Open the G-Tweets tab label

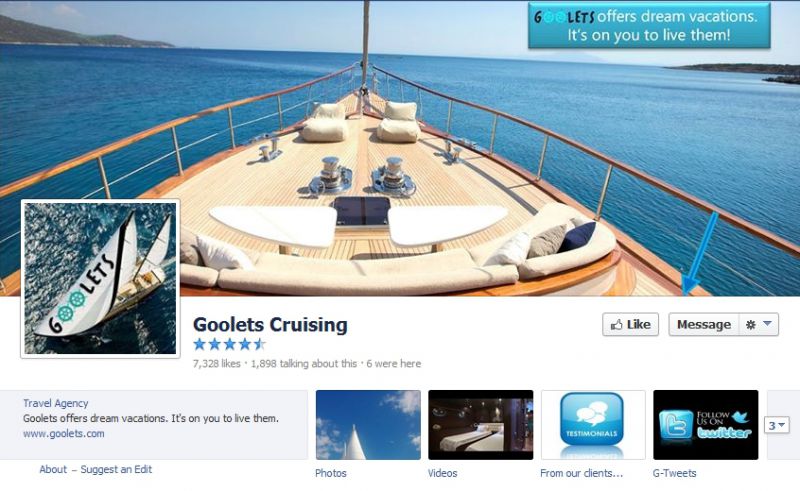click(x=674, y=473)
